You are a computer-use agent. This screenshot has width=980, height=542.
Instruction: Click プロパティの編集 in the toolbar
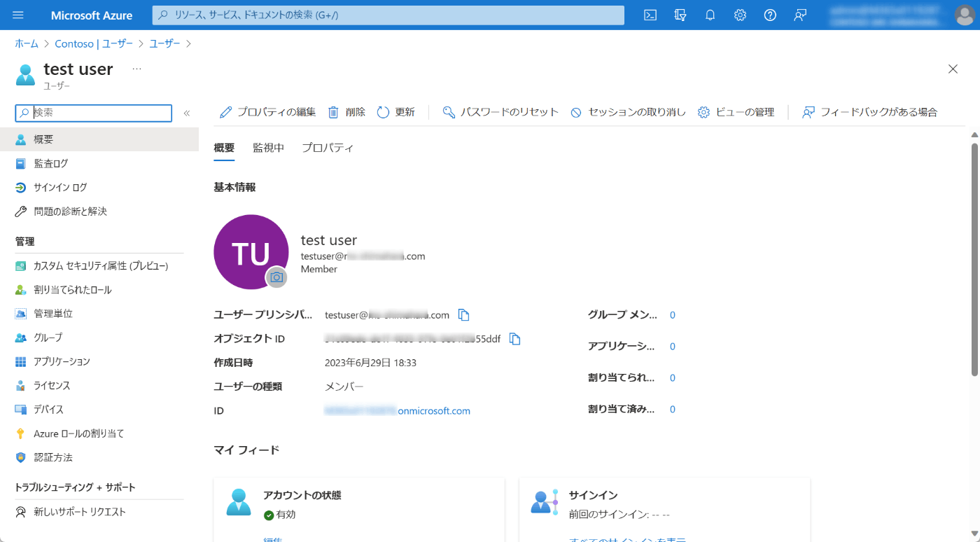pyautogui.click(x=267, y=112)
